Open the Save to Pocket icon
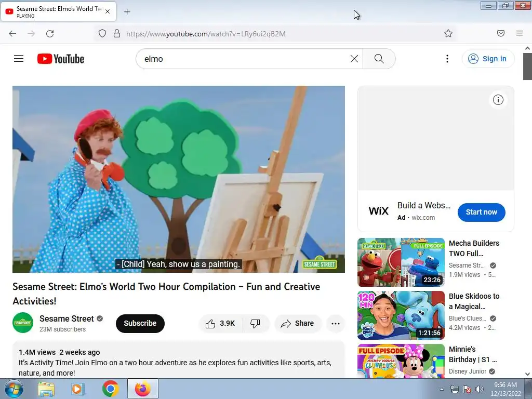532x399 pixels. (x=501, y=33)
